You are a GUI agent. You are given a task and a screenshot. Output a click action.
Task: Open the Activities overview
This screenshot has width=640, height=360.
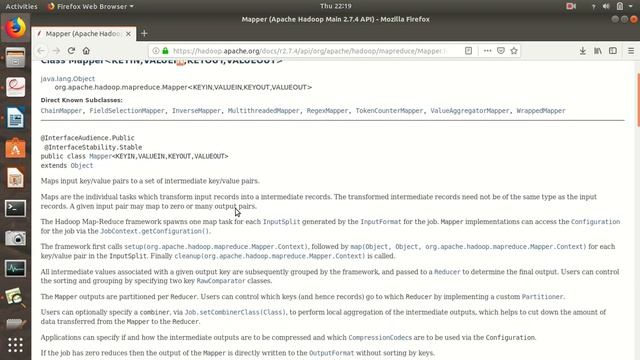click(x=21, y=6)
